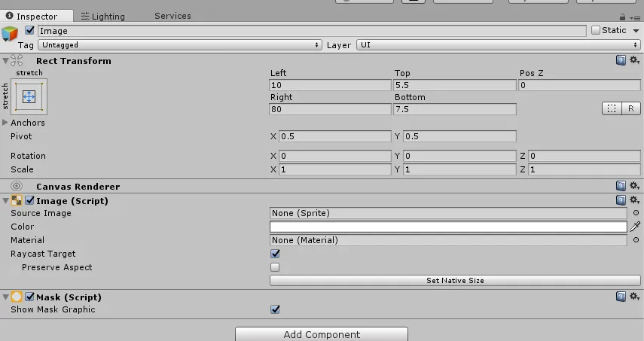The height and width of the screenshot is (341, 644).
Task: Open Canvas Renderer settings gear menu
Action: (634, 186)
